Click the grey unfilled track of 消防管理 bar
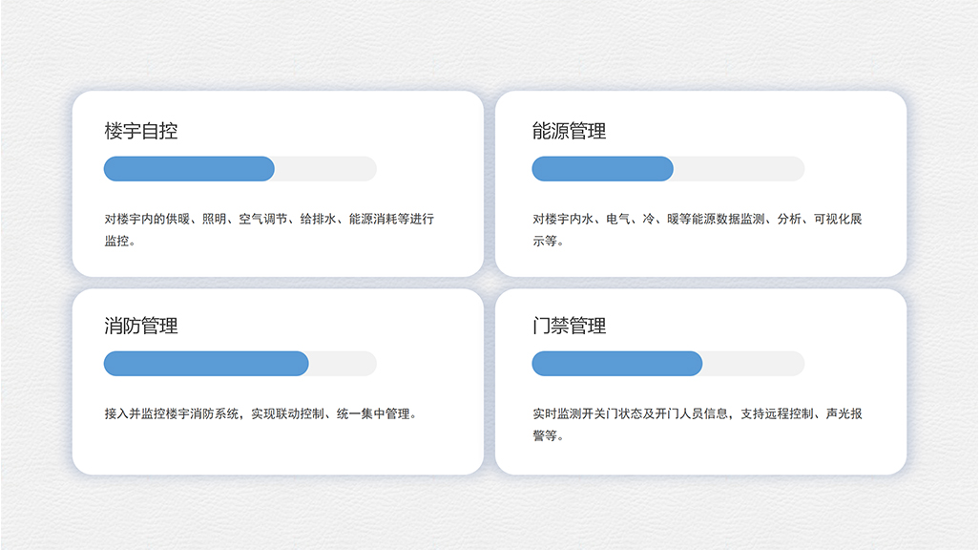 tap(344, 364)
